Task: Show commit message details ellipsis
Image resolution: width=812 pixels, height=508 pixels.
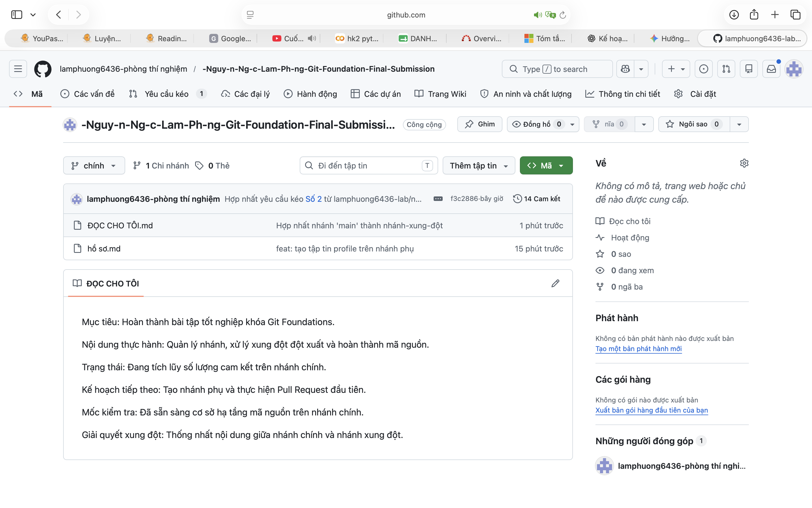Action: pyautogui.click(x=438, y=199)
